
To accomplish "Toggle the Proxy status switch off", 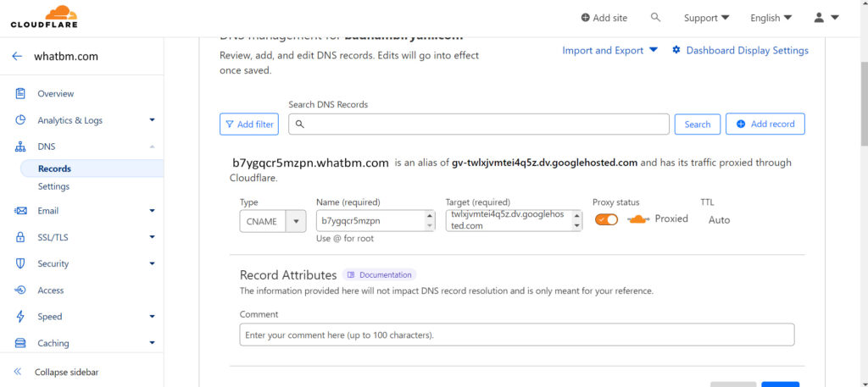I will point(606,219).
